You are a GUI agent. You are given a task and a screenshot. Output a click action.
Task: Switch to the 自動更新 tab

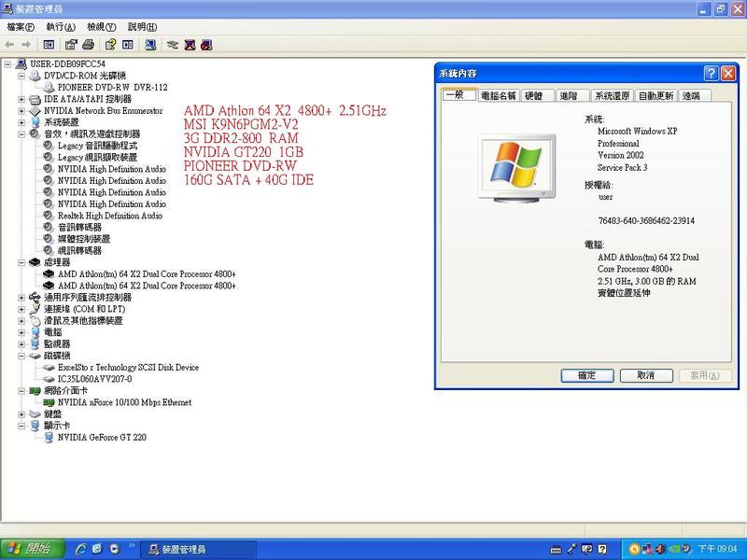pyautogui.click(x=655, y=96)
